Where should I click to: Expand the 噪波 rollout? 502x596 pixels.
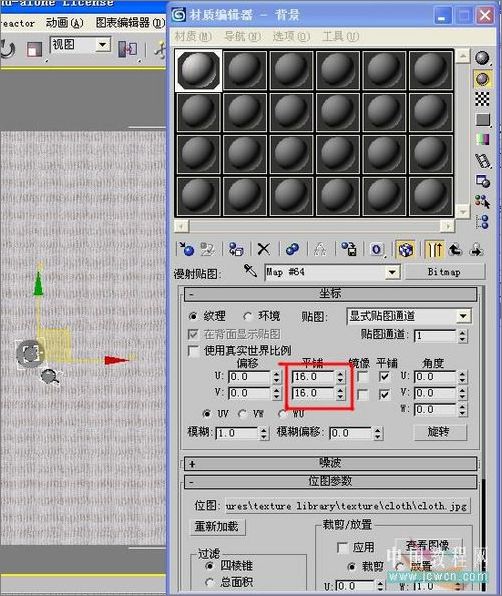tap(330, 463)
